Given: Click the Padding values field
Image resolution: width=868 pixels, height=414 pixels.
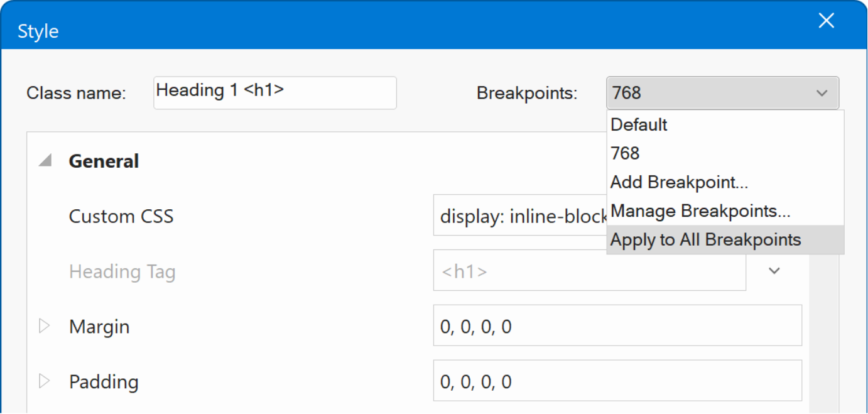Looking at the screenshot, I should (x=617, y=381).
